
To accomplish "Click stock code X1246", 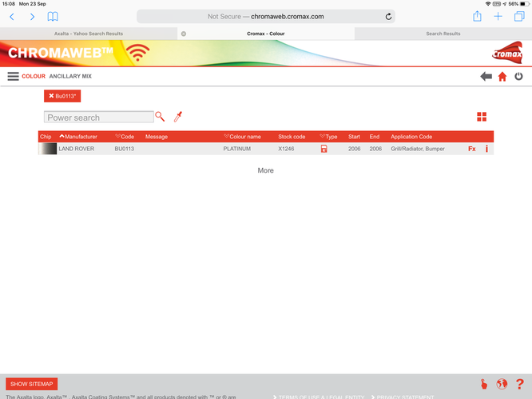I will [x=286, y=149].
